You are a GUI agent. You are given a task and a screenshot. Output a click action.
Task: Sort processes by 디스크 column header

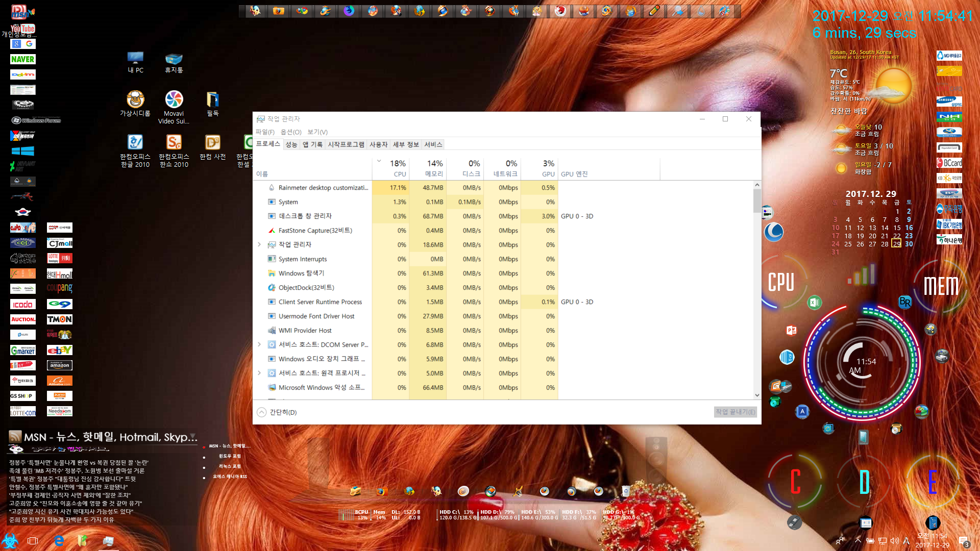point(465,168)
